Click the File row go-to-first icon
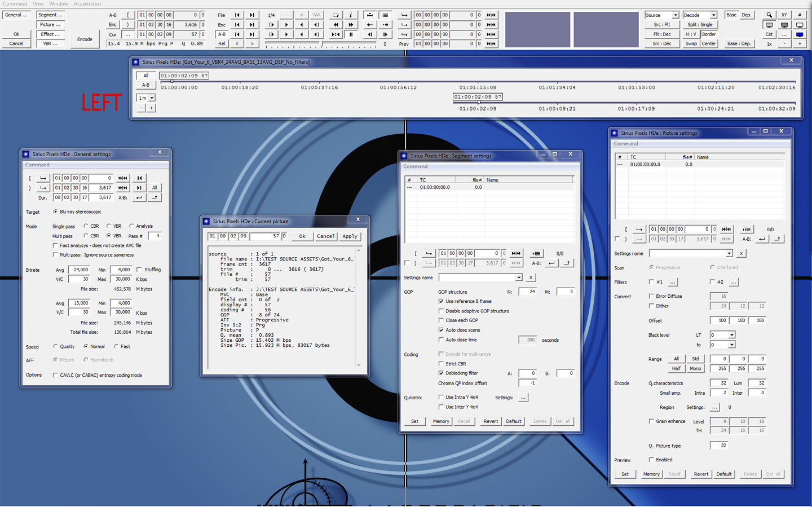 (237, 15)
